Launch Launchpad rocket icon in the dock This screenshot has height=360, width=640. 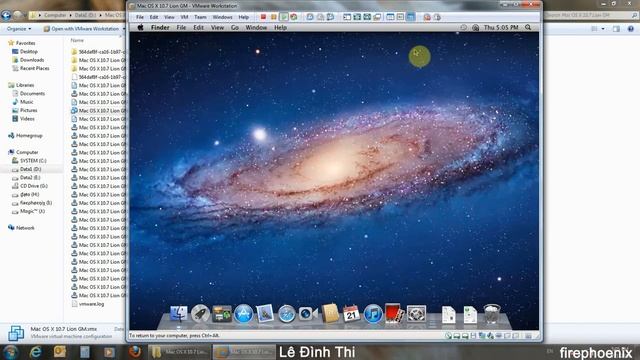(x=200, y=314)
